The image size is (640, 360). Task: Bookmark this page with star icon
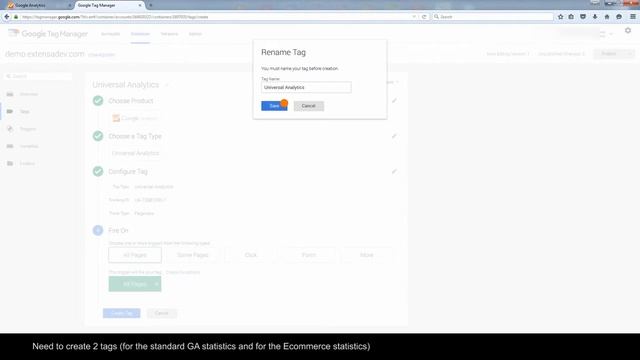click(x=560, y=17)
